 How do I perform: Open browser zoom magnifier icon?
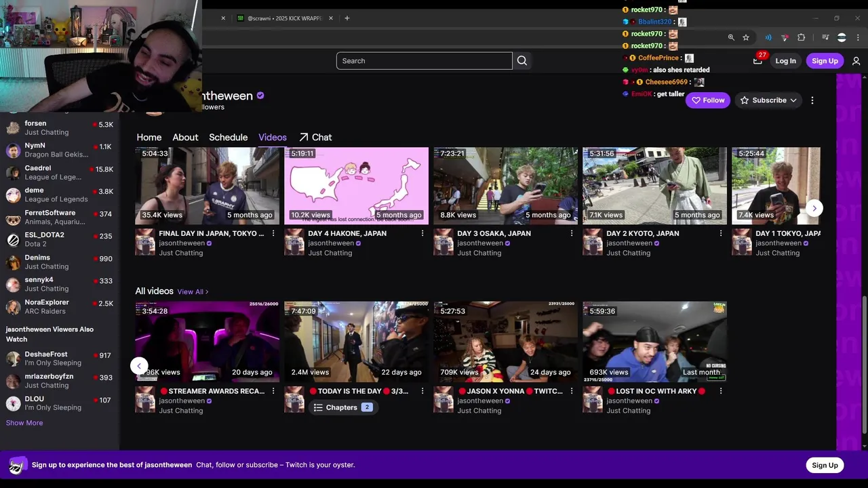point(731,38)
